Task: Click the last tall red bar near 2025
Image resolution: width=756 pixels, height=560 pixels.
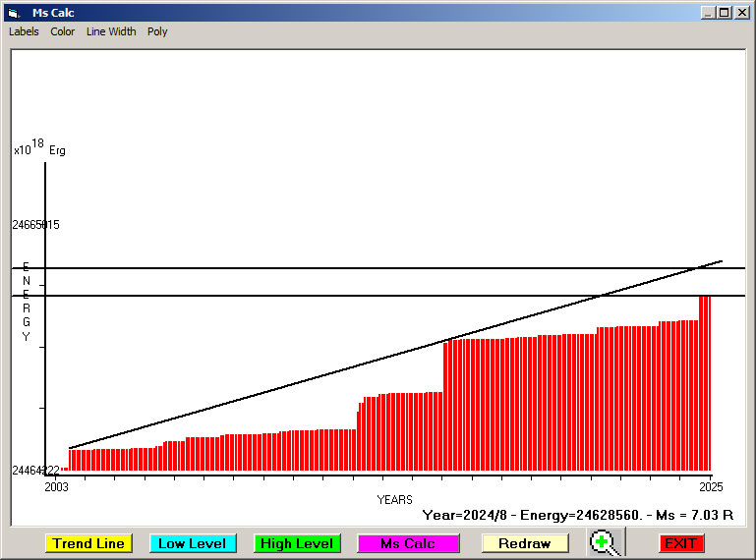Action: pos(705,383)
